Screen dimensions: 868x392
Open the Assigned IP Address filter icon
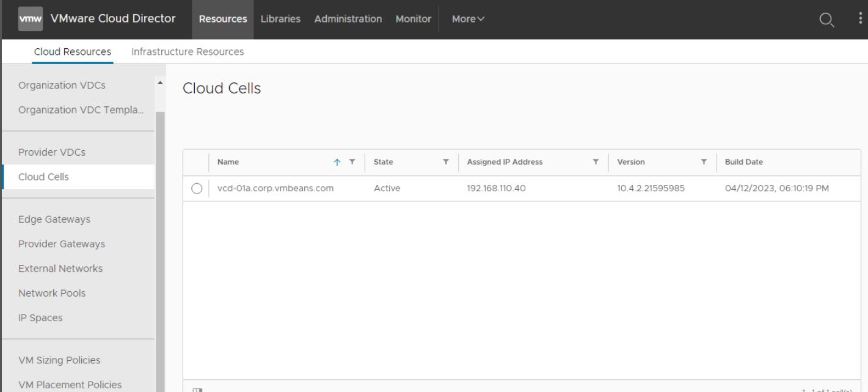(x=596, y=162)
